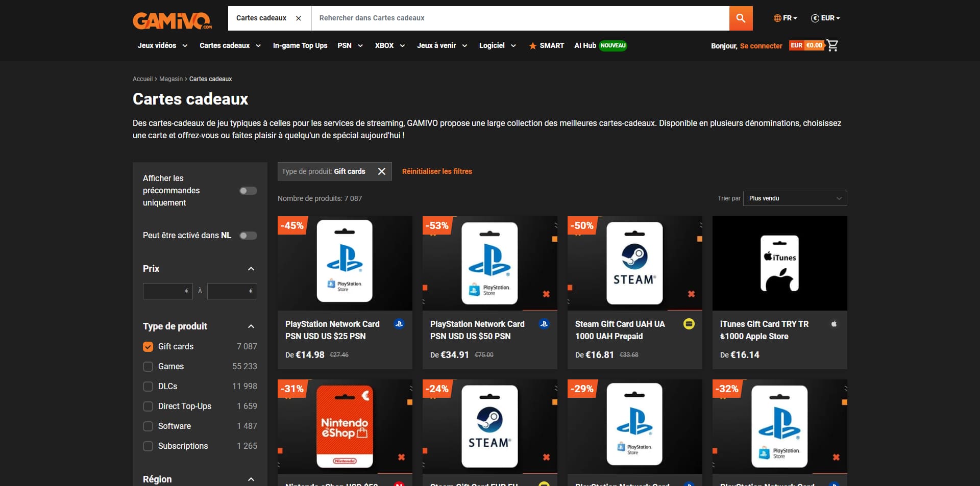This screenshot has width=980, height=486.
Task: Click the SMART star icon
Action: tap(532, 46)
